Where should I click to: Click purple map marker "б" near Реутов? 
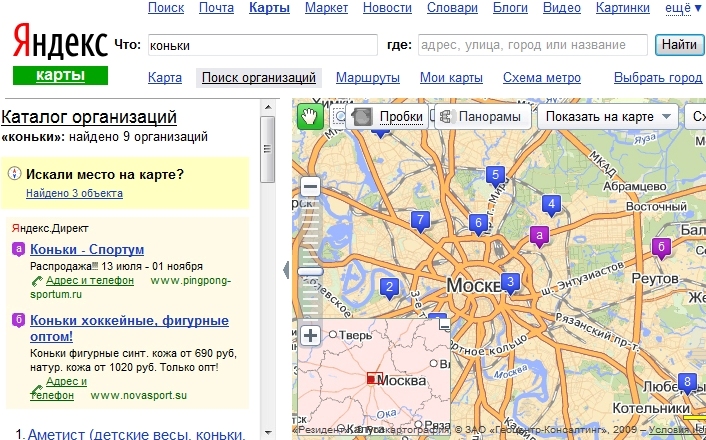click(661, 248)
